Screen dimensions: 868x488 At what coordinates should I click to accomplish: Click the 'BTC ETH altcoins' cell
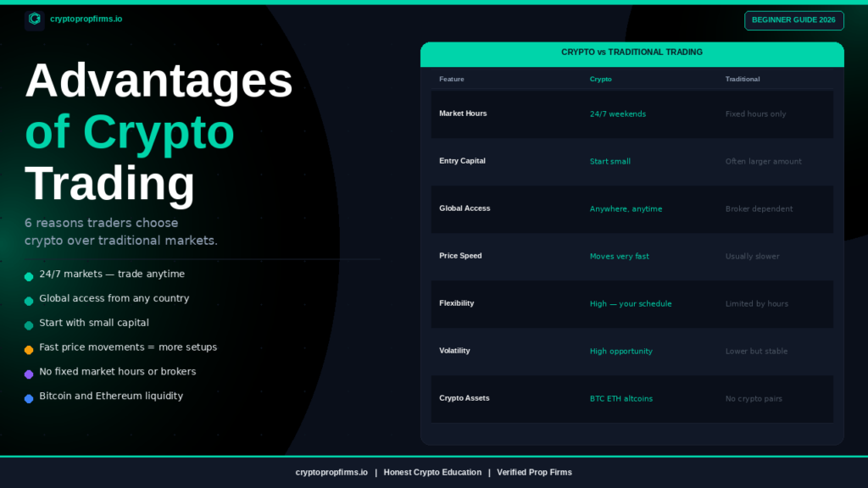click(x=621, y=399)
